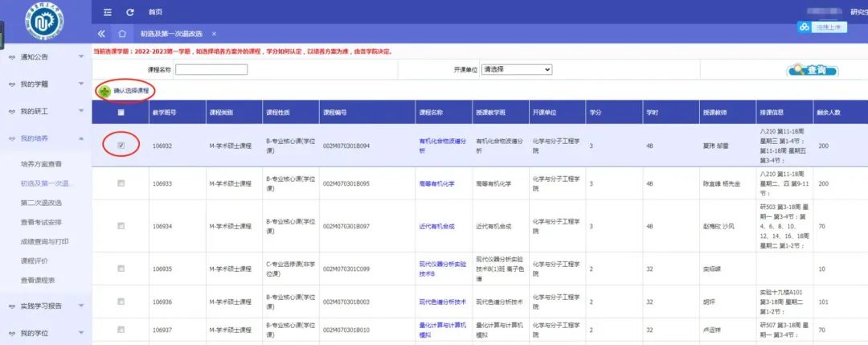The width and height of the screenshot is (868, 345).
Task: Open 查看考试安排 in sidebar
Action: (41, 222)
